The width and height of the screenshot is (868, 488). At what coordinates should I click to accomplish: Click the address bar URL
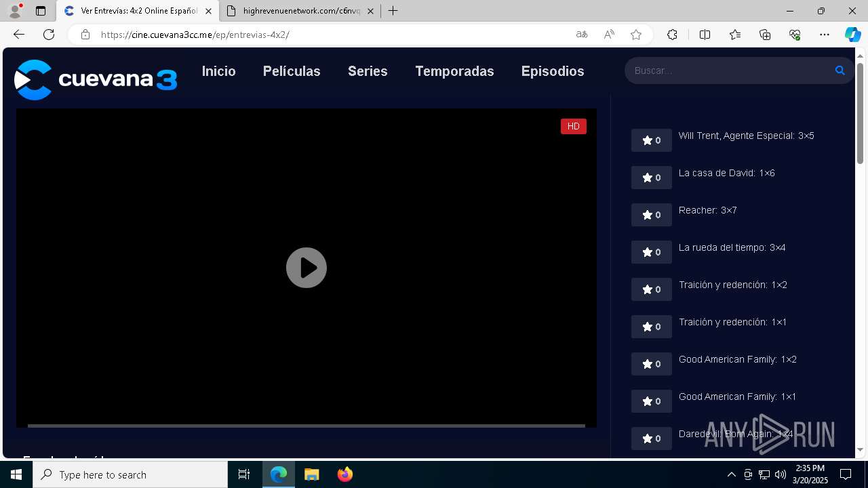coord(195,35)
